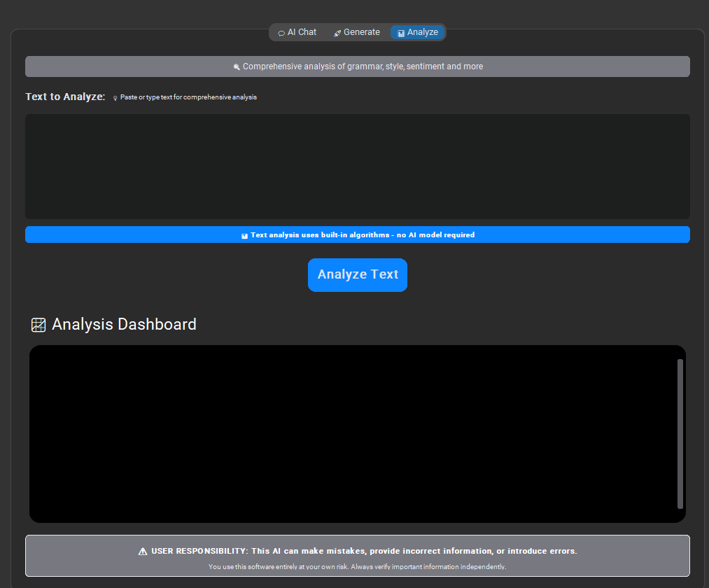The width and height of the screenshot is (709, 588).
Task: Click inside the black Analysis Dashboard output panel
Action: point(350,433)
